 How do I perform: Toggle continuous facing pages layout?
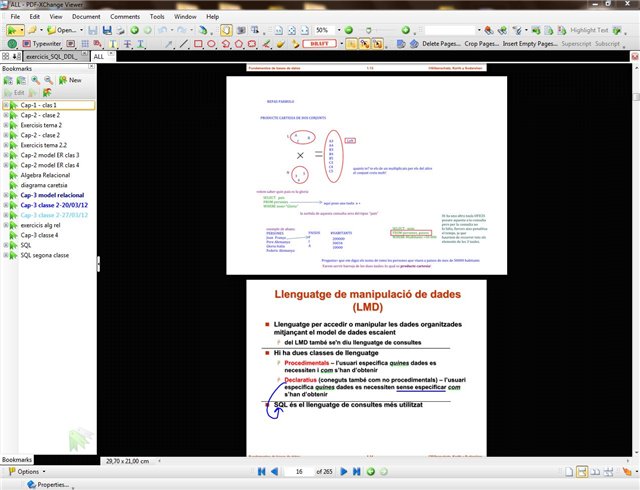pyautogui.click(x=609, y=472)
